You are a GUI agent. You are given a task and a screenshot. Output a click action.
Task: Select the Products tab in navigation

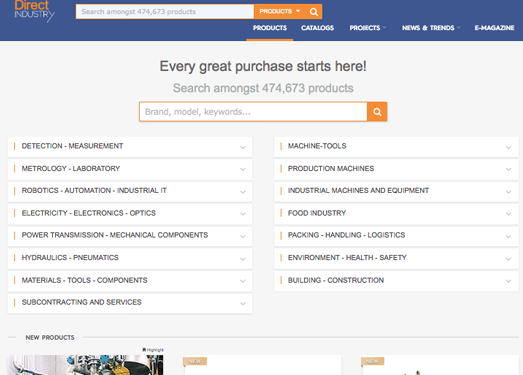pos(270,28)
